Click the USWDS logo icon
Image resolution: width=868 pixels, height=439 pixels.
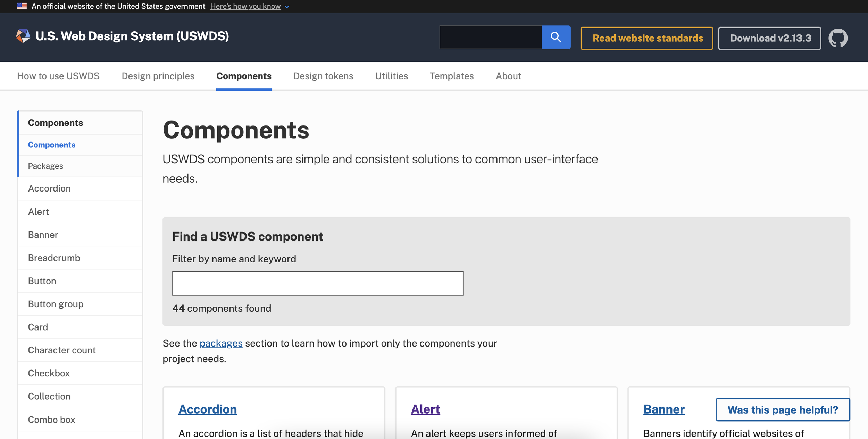pos(23,36)
